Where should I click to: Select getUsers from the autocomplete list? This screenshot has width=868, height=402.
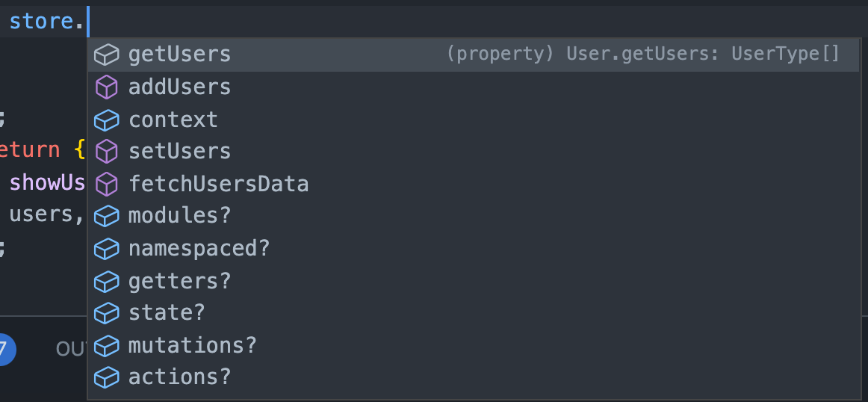click(x=179, y=55)
